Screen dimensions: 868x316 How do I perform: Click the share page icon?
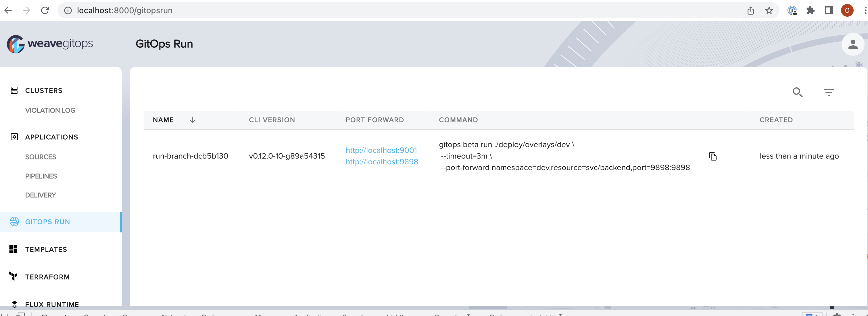pyautogui.click(x=750, y=10)
